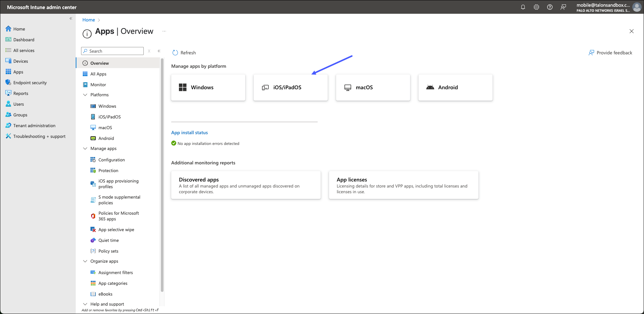
Task: Click the help question mark icon
Action: point(550,7)
